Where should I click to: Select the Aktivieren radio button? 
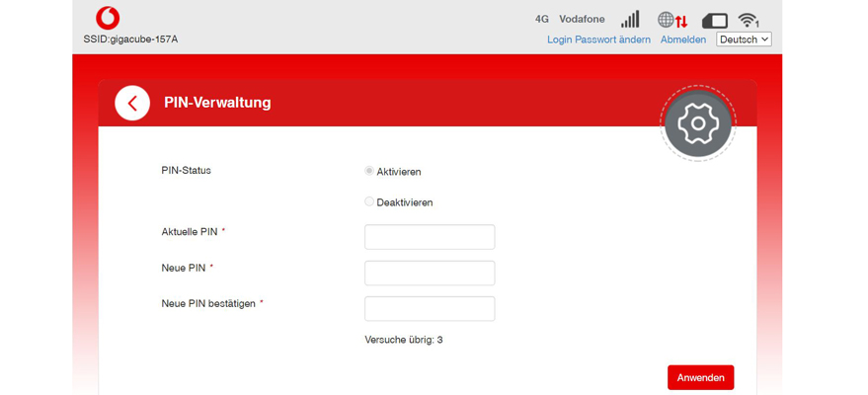tap(369, 171)
